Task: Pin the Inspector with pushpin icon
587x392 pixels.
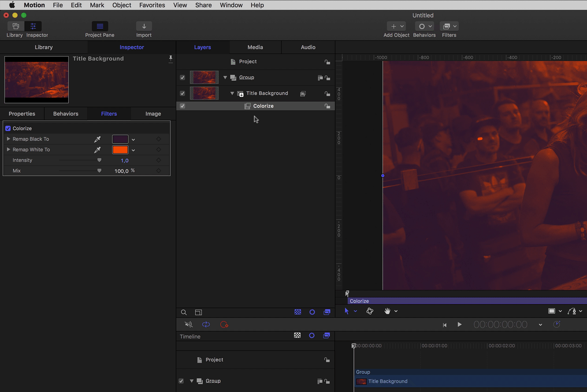Action: (x=171, y=59)
